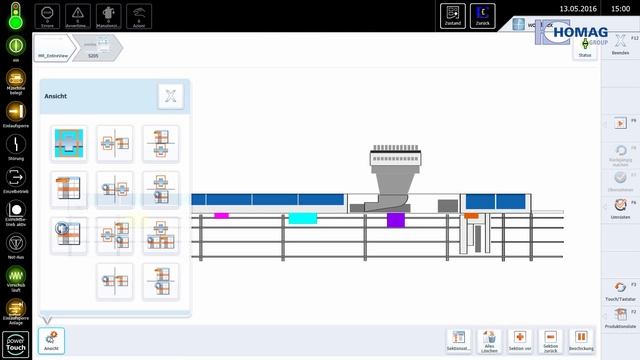Open the Errors stop-sign indicator
This screenshot has width=640, height=360.
[47, 16]
